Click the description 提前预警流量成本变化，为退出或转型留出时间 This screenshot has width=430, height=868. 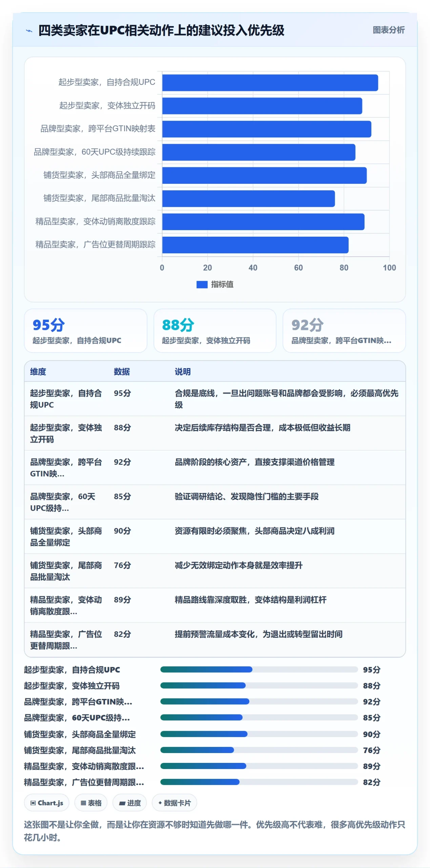coord(259,634)
